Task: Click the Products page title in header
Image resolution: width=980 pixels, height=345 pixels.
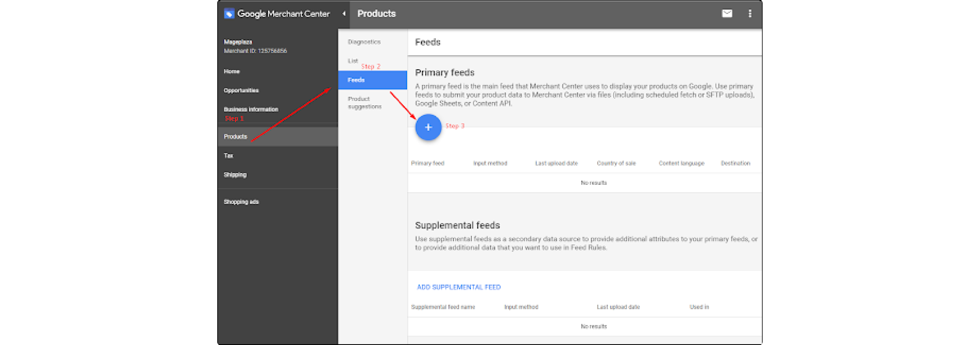Action: click(376, 14)
